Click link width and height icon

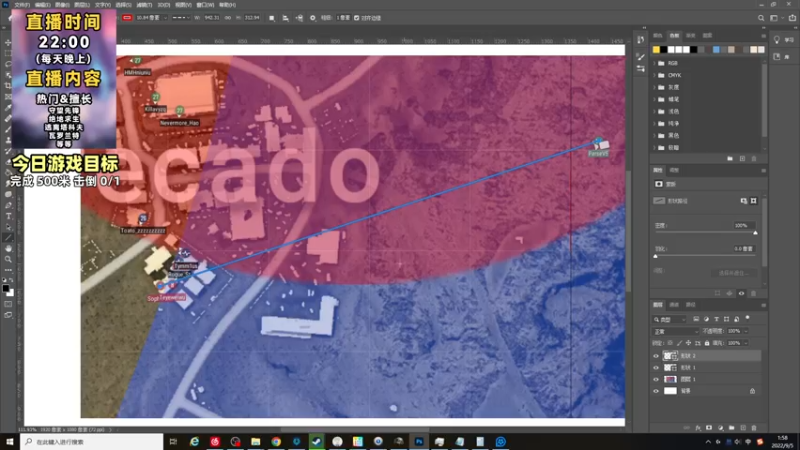228,18
